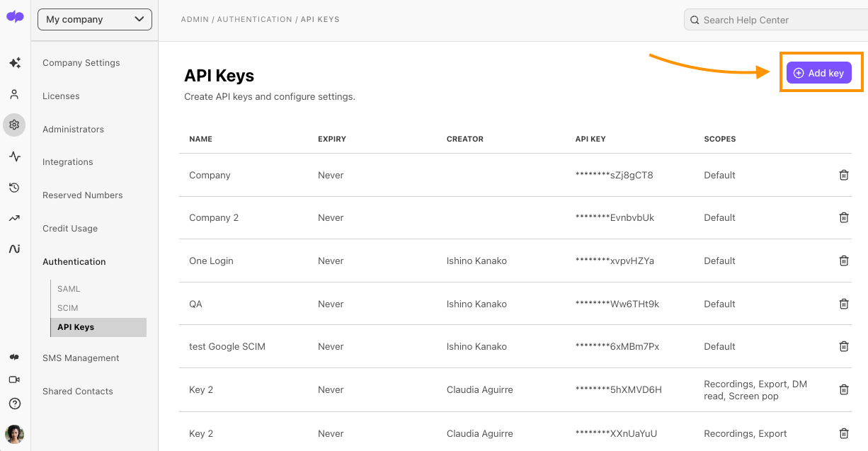
Task: Click the Add key button
Action: click(x=819, y=73)
